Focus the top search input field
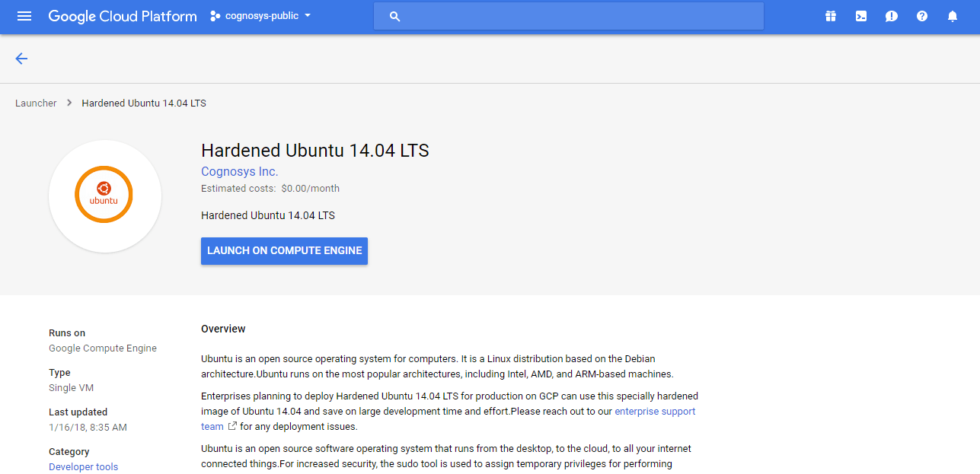980x474 pixels. (579, 16)
